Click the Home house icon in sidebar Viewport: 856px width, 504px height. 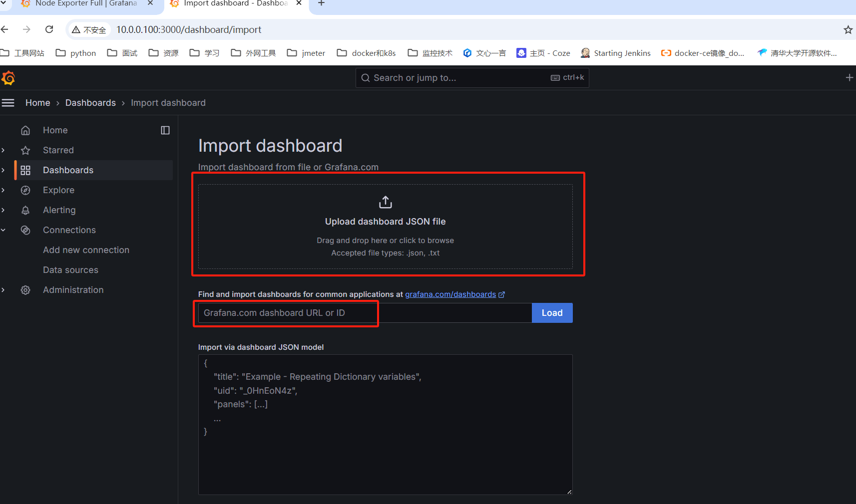(x=25, y=130)
